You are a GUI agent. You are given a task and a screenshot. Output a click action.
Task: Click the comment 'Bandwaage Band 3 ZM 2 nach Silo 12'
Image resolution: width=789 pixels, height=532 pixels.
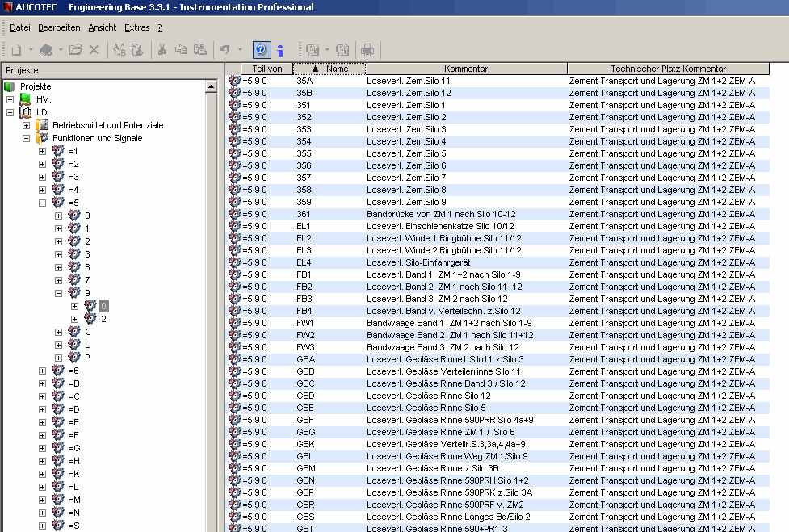pos(443,347)
